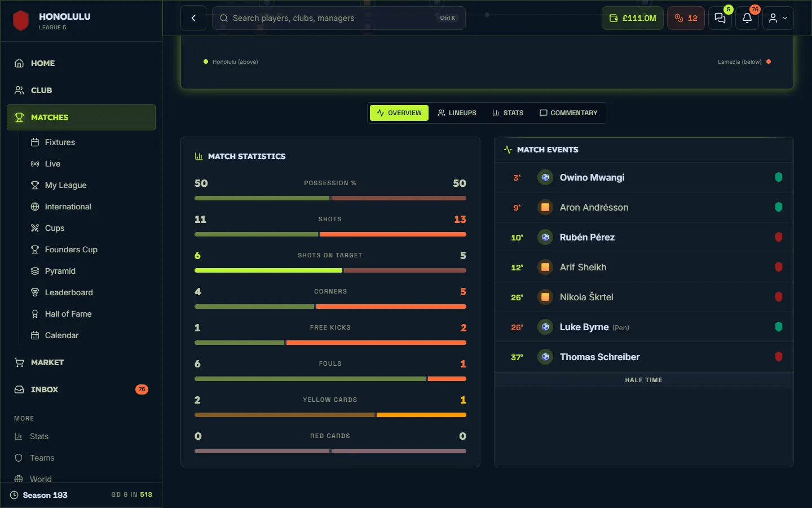Click the Shots on Target bar
This screenshot has height=508, width=812.
[330, 270]
